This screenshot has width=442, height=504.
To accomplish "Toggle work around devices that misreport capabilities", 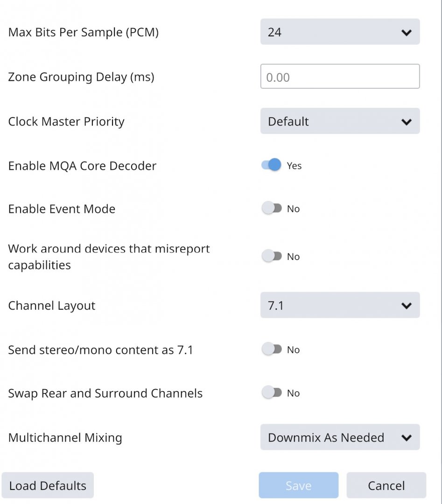I will tap(272, 256).
